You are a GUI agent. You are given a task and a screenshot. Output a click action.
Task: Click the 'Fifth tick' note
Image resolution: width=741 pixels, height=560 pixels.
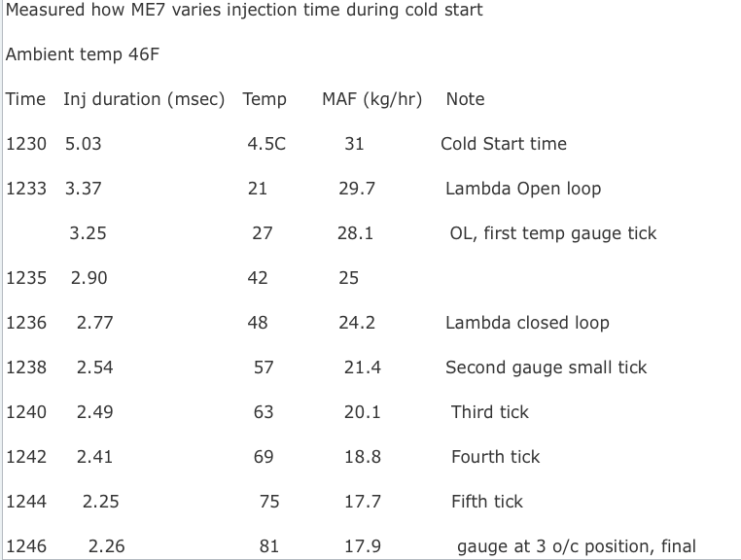[x=486, y=502]
